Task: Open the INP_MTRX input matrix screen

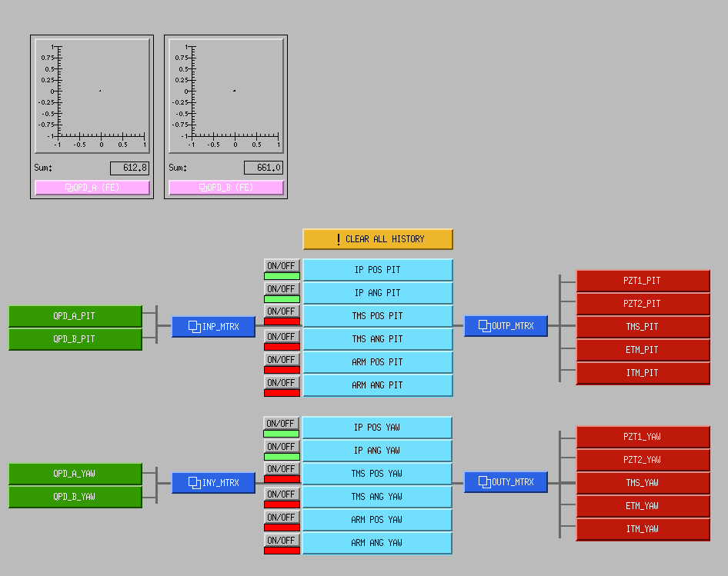Action: (214, 327)
